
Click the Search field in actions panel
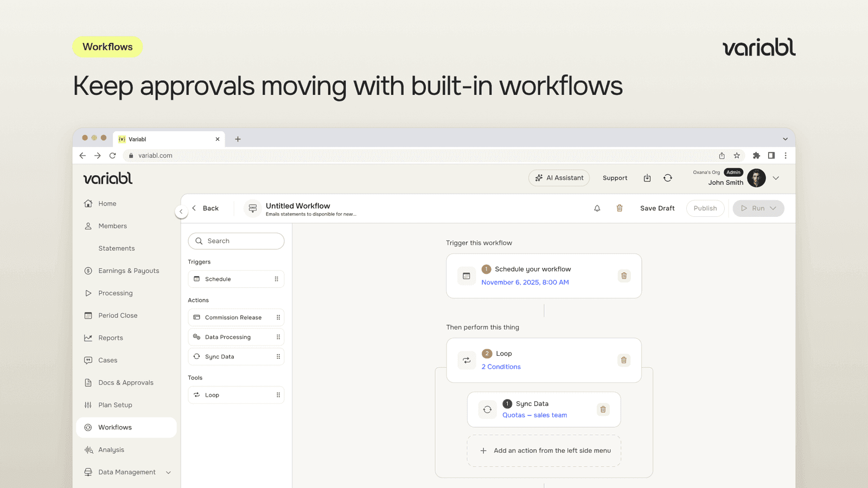(236, 241)
